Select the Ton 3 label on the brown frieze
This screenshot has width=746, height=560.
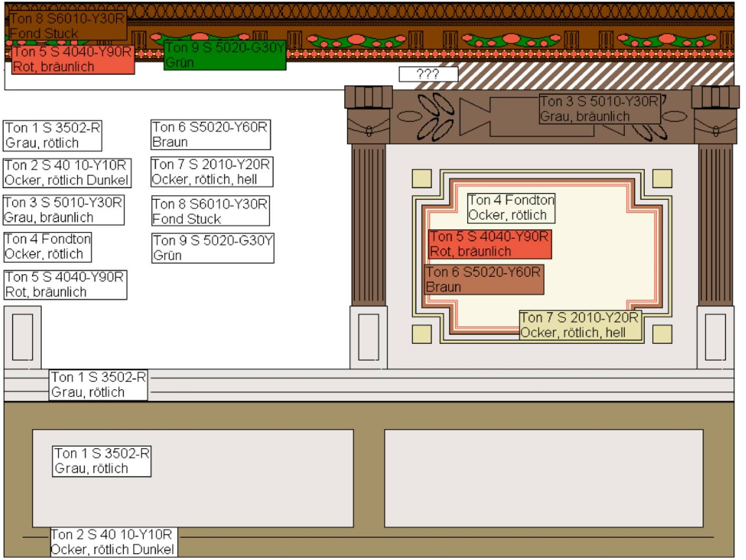click(599, 109)
